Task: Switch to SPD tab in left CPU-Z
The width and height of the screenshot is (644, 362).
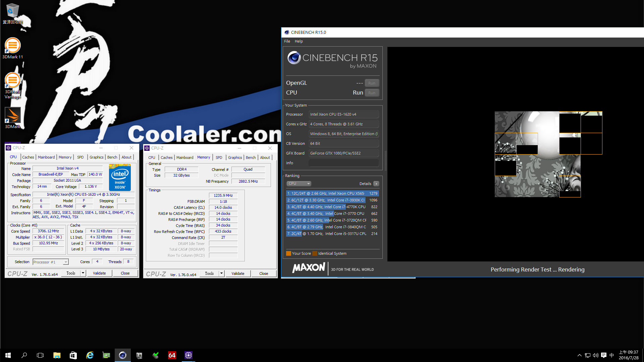Action: 80,157
